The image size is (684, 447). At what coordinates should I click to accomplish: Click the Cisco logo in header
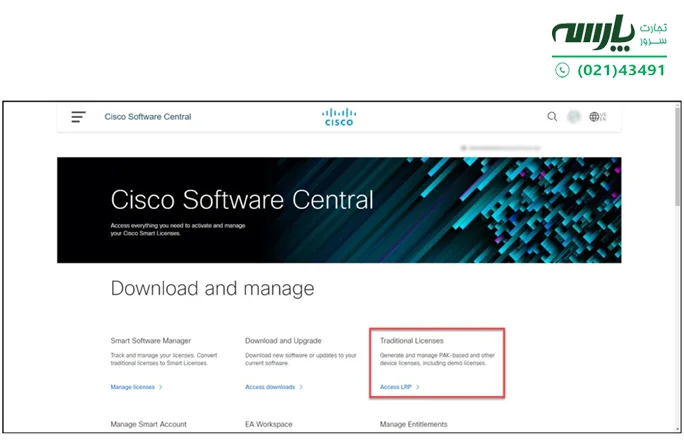point(338,117)
